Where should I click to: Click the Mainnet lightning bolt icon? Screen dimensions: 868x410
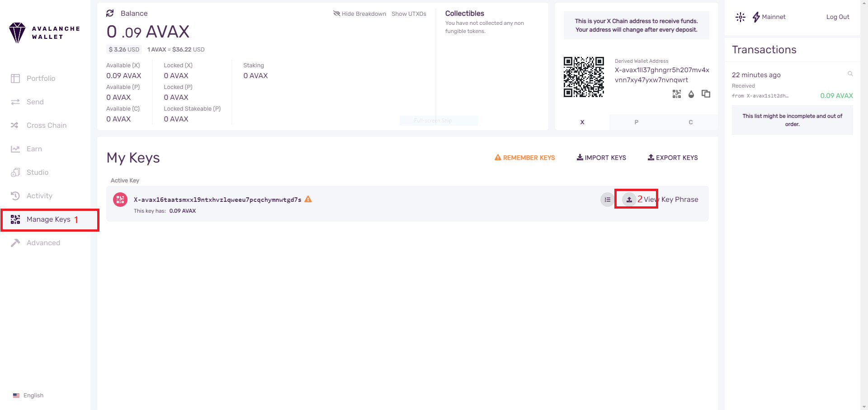(x=756, y=17)
